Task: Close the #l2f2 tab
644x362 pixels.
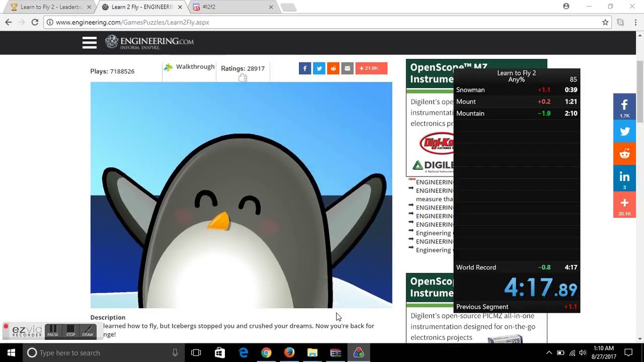Action: pyautogui.click(x=271, y=7)
